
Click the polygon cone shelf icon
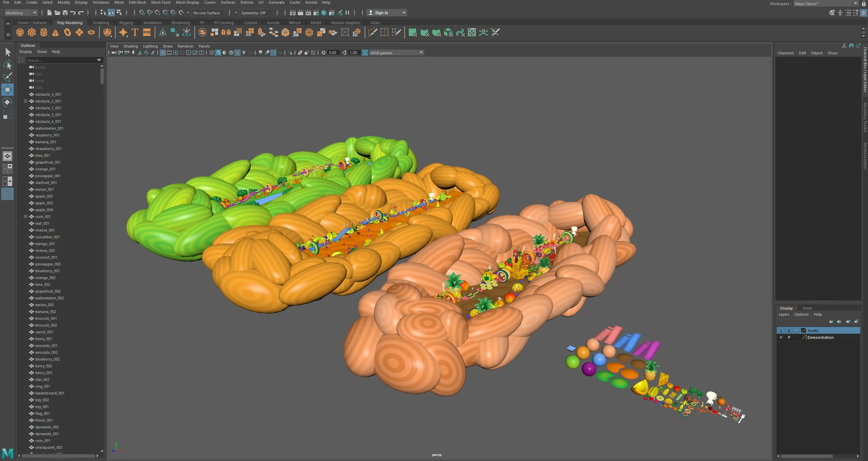55,33
